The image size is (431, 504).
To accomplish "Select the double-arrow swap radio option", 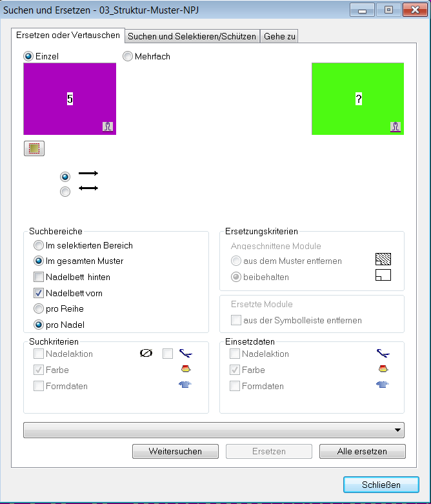I will (x=65, y=192).
